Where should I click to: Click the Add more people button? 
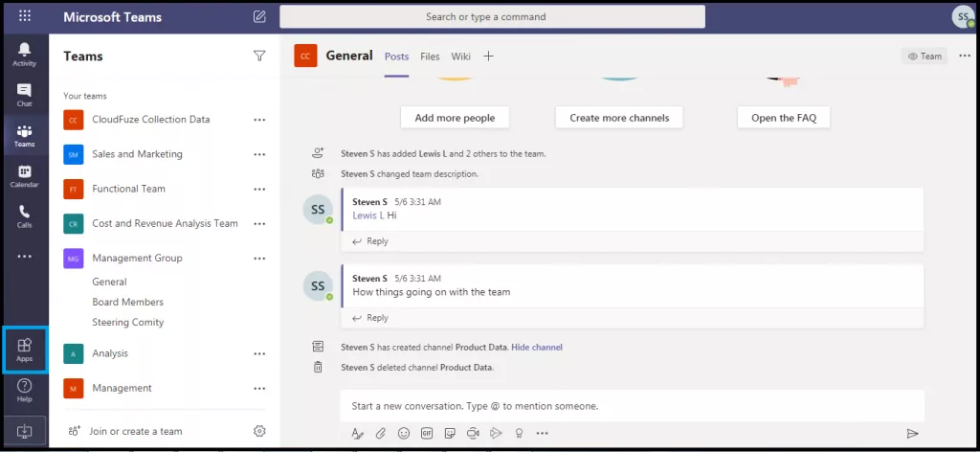coord(455,118)
